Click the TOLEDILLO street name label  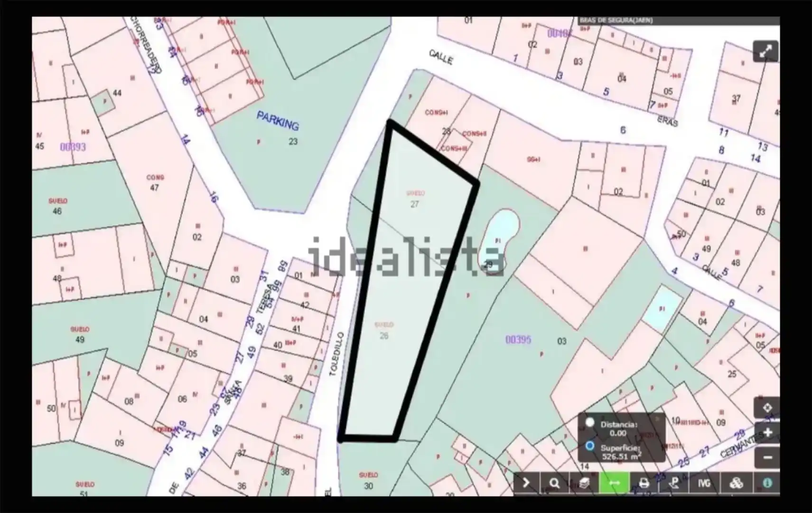click(x=336, y=354)
